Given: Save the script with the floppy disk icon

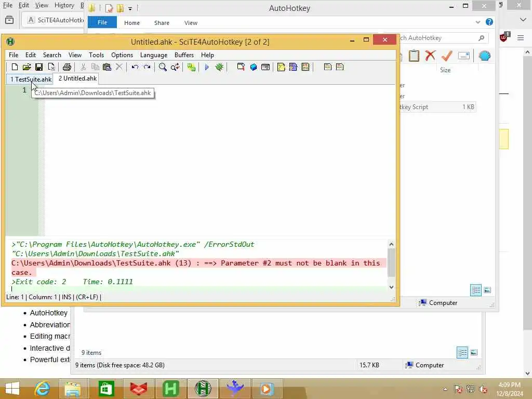Looking at the screenshot, I should [39, 67].
